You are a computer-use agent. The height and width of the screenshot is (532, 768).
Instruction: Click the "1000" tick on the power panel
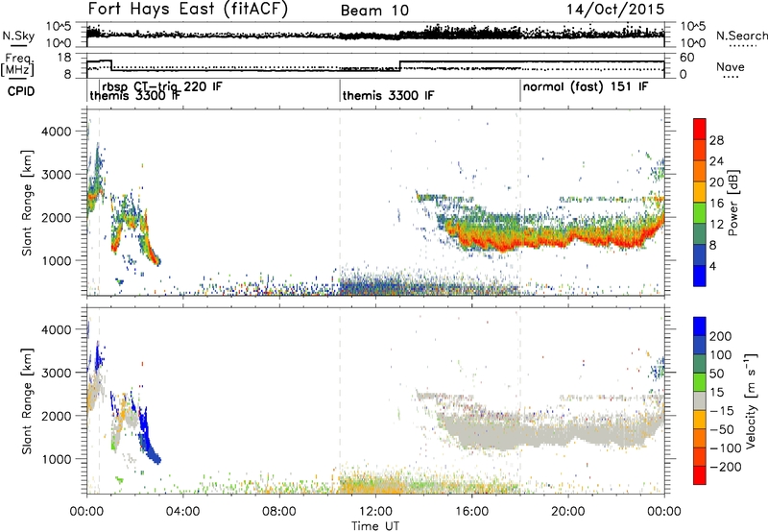[56, 260]
